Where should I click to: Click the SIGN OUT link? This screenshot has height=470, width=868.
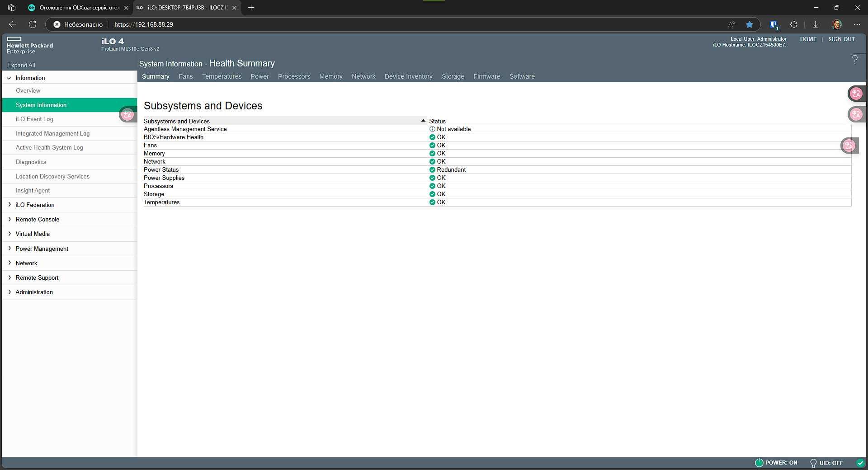coord(841,39)
